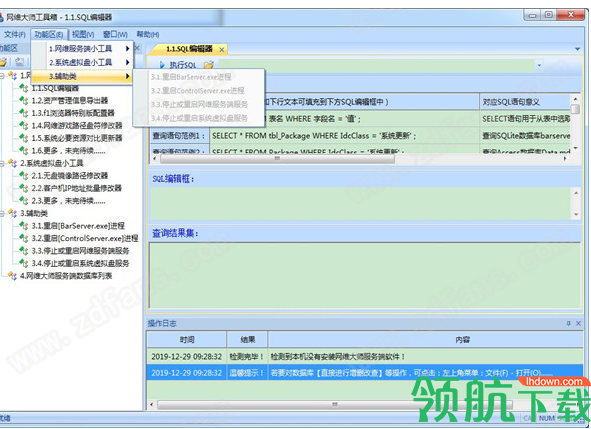Image resolution: width=591 pixels, height=429 pixels.
Task: Click icon of 4.网维大师服务端数据库列表
Action: pos(12,276)
